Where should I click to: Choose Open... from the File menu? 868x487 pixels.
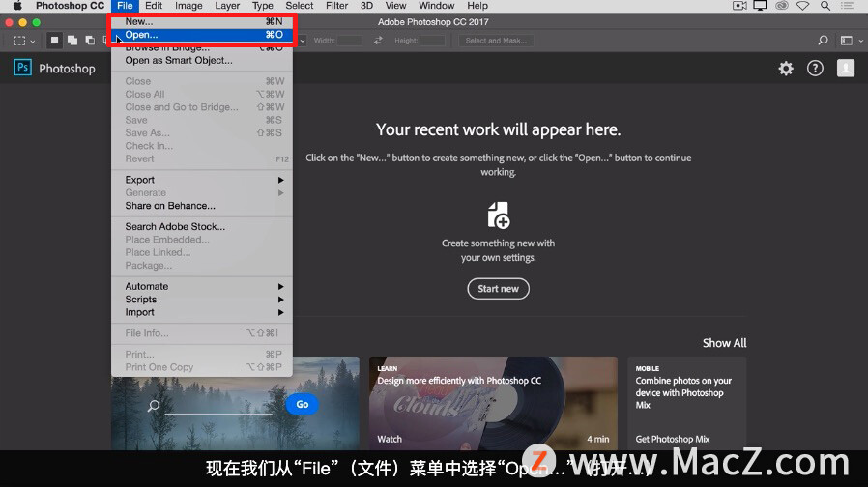pos(202,35)
